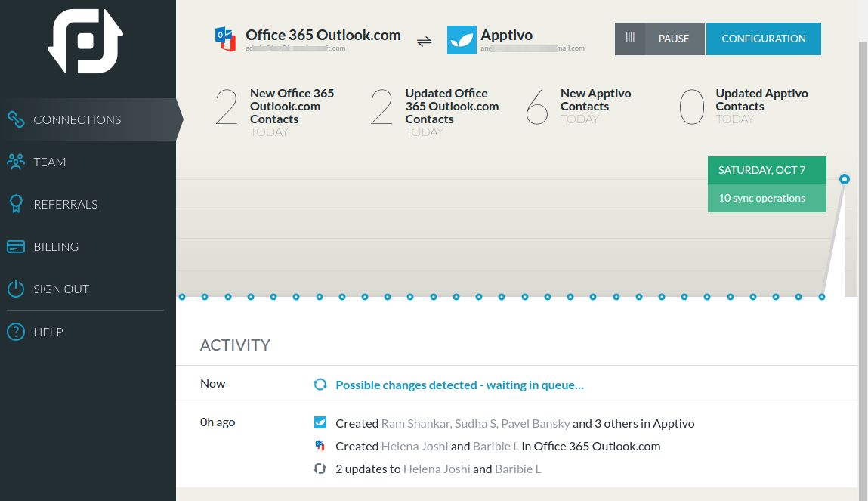The image size is (868, 501).
Task: Click the Apptivo connection title
Action: [x=506, y=35]
